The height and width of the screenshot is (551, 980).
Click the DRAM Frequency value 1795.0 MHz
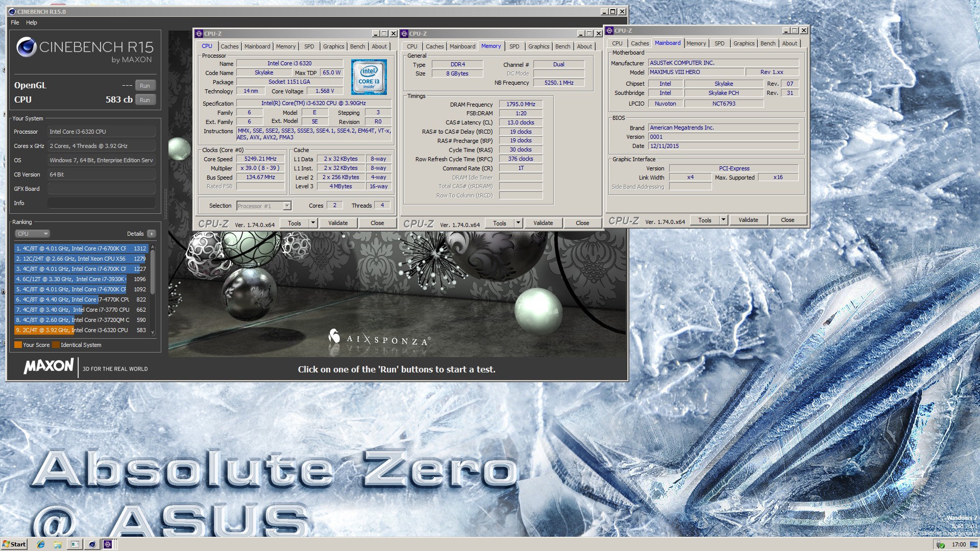click(521, 104)
